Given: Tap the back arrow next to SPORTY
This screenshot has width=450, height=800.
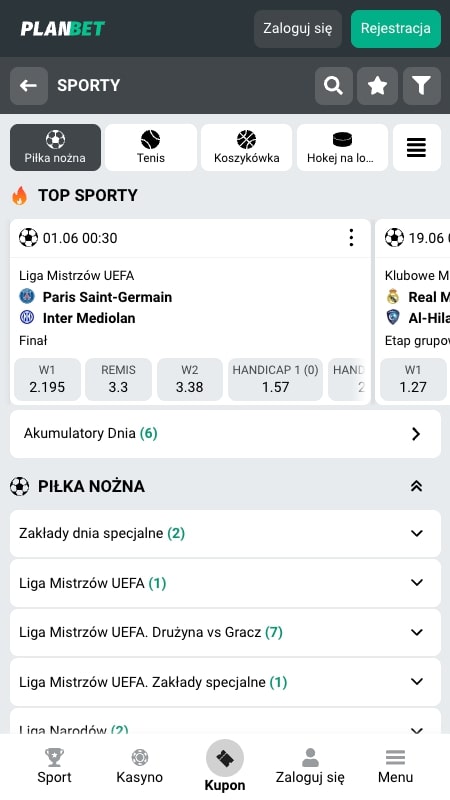Looking at the screenshot, I should coord(29,86).
